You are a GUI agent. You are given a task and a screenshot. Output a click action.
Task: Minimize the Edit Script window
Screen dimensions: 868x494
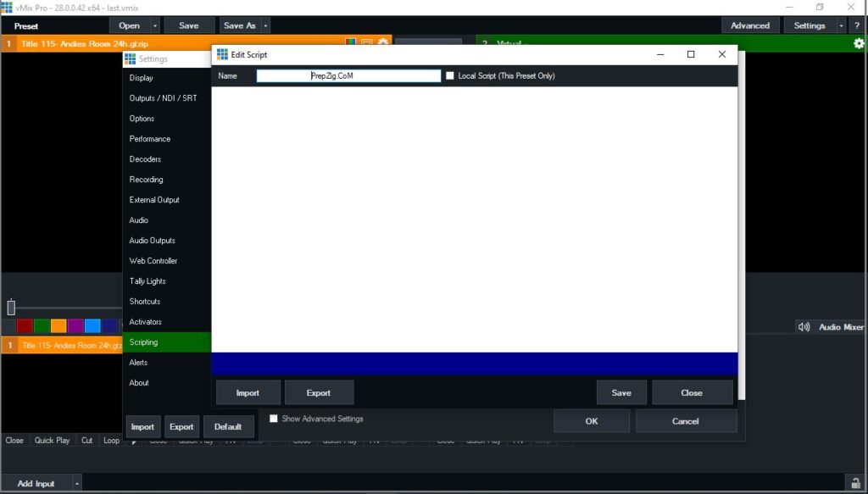click(660, 54)
